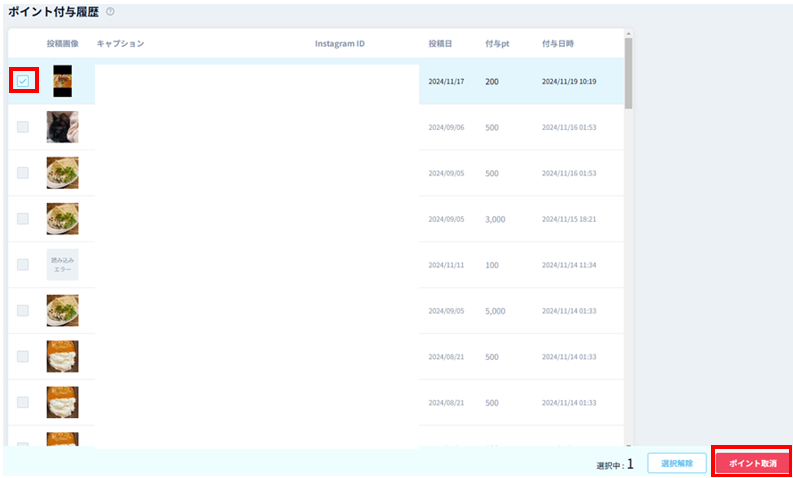Click the ポイント取消 button
Screen dimensions: 793x478
752,463
